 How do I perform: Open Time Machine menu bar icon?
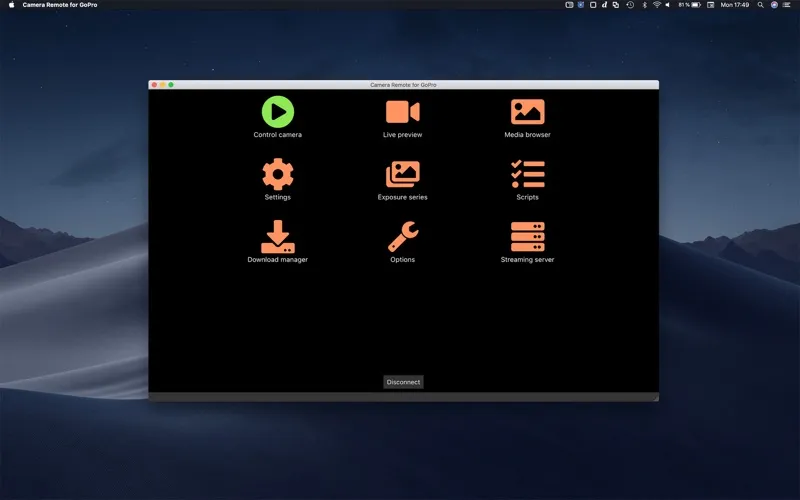pos(630,5)
